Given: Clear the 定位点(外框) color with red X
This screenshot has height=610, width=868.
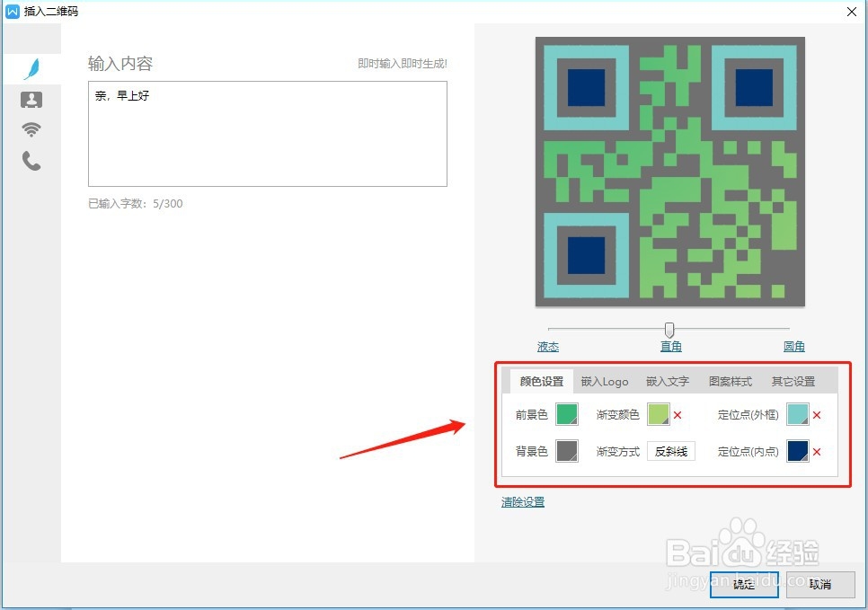Looking at the screenshot, I should point(817,414).
